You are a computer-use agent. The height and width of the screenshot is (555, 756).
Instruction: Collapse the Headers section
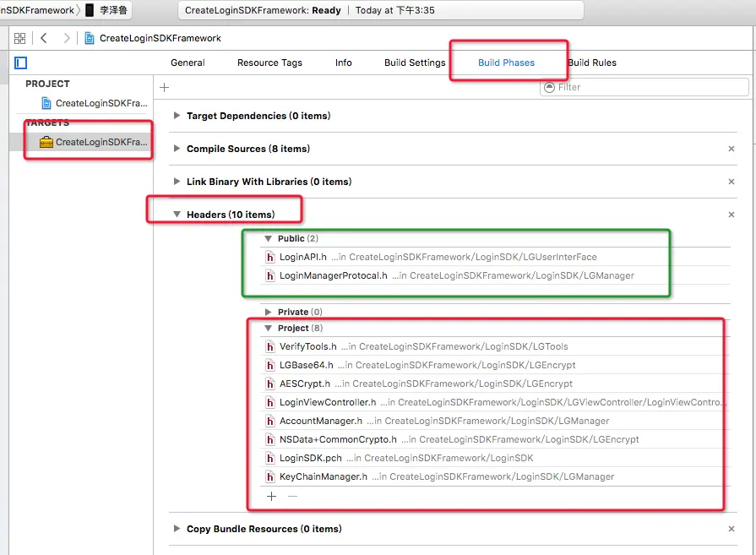pyautogui.click(x=177, y=214)
